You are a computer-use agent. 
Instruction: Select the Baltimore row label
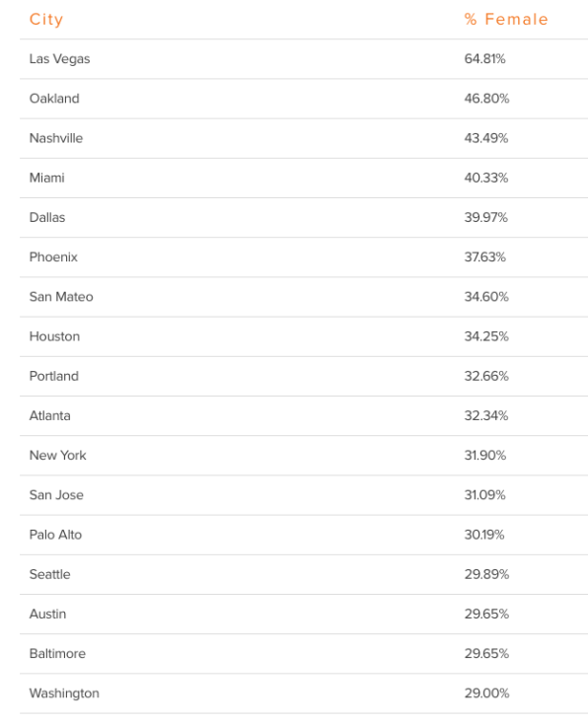[x=57, y=654]
